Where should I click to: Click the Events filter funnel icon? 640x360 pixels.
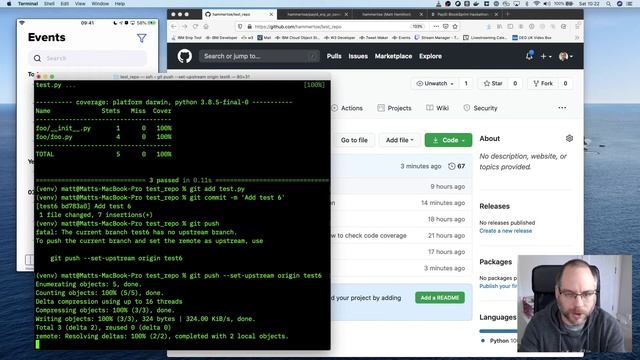click(x=142, y=38)
